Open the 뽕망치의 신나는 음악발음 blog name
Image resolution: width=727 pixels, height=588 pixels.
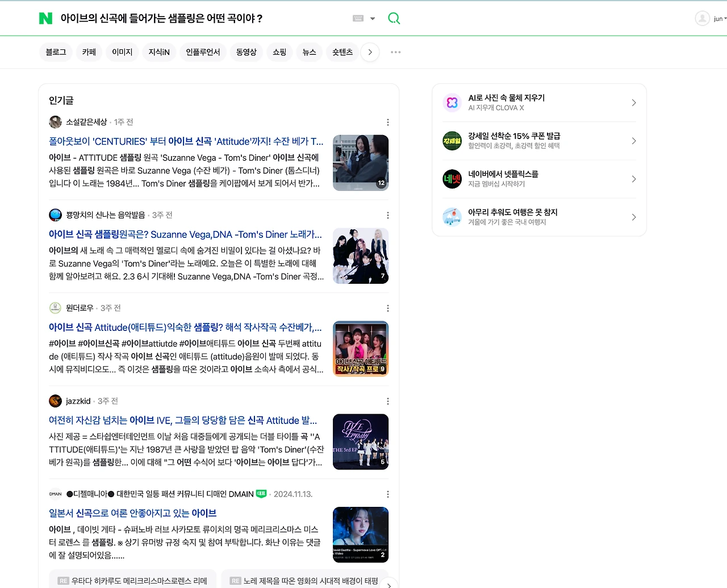pyautogui.click(x=106, y=215)
